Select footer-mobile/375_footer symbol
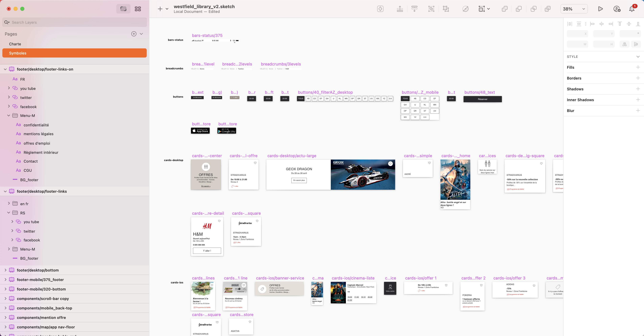 pyautogui.click(x=40, y=280)
